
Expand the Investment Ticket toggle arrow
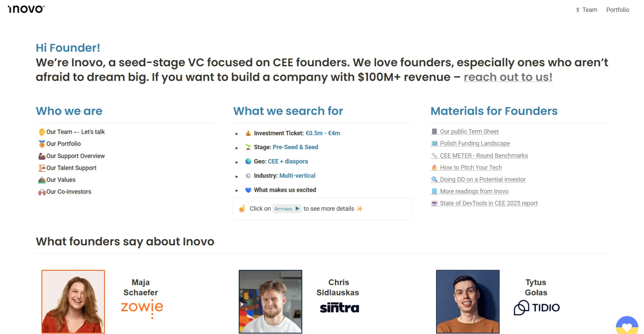coord(237,134)
